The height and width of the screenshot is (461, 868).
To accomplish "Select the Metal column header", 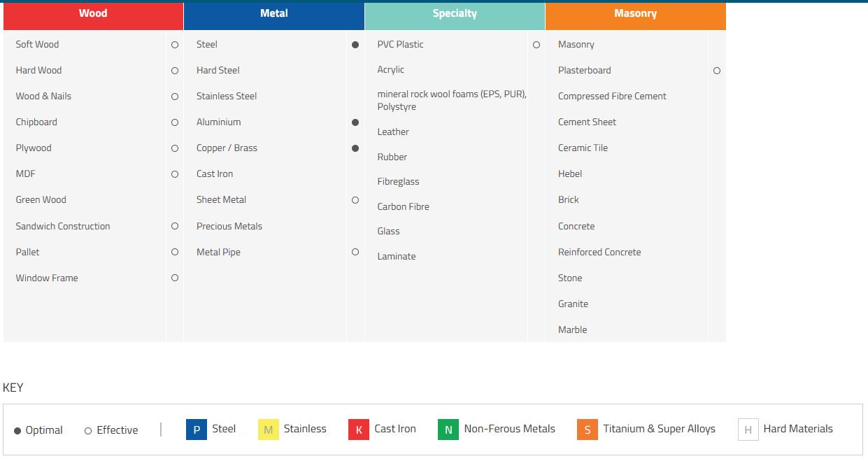I will pos(273,14).
